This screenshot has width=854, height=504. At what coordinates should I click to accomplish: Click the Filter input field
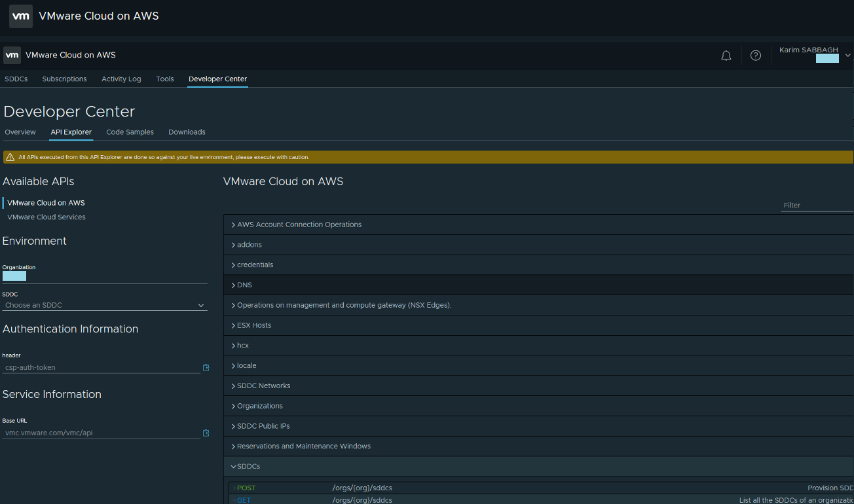coord(817,206)
